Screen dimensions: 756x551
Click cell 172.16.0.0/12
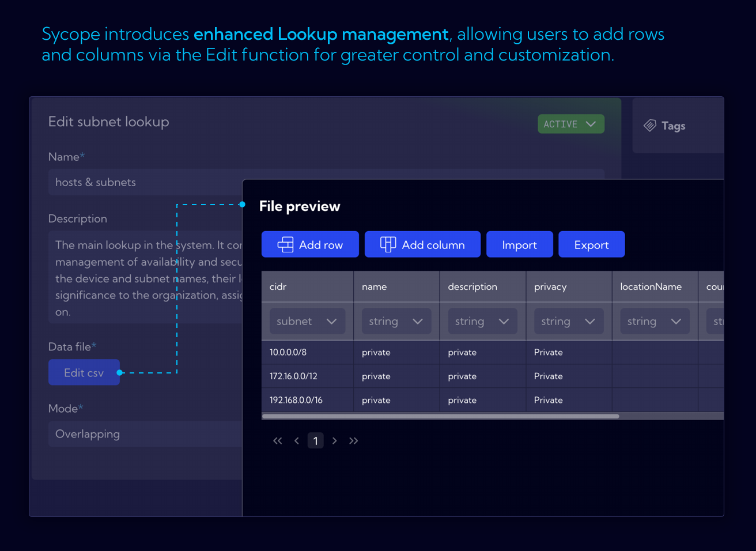pyautogui.click(x=308, y=376)
